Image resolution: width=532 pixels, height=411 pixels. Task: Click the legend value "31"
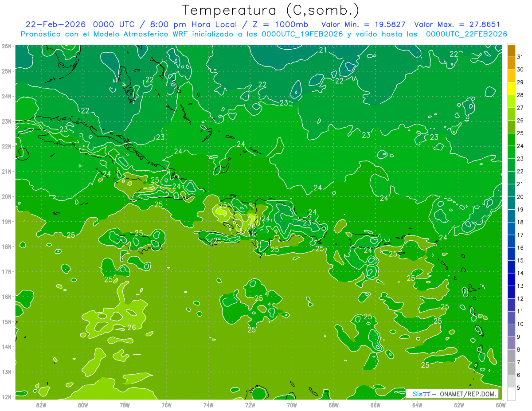tap(520, 57)
